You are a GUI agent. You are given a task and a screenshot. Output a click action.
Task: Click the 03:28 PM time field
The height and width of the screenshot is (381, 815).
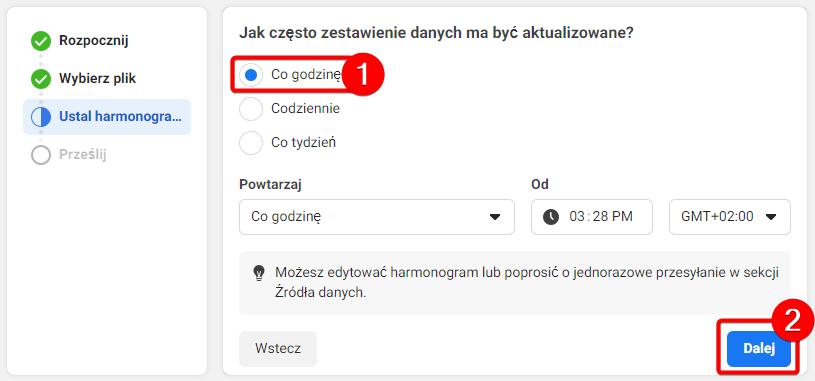[592, 217]
